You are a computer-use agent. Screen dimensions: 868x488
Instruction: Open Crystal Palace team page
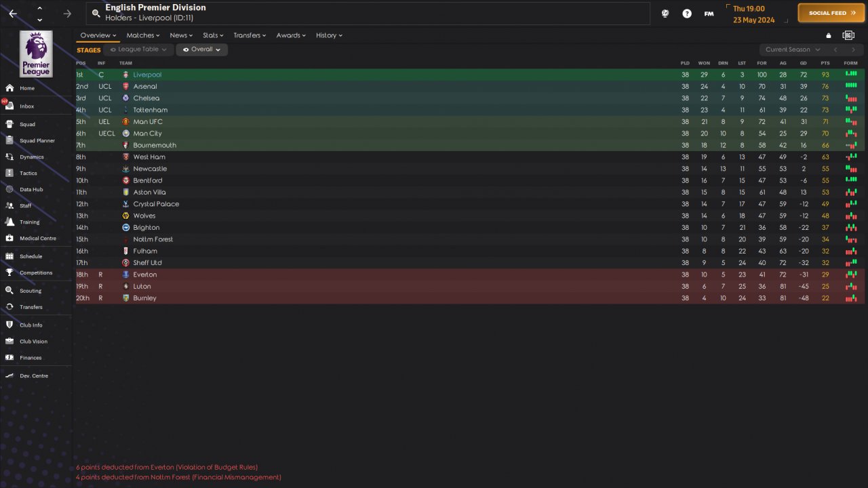(x=156, y=204)
